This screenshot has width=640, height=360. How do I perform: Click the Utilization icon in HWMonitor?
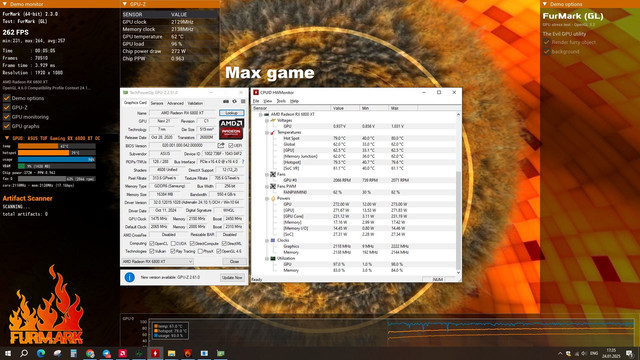tap(273, 258)
